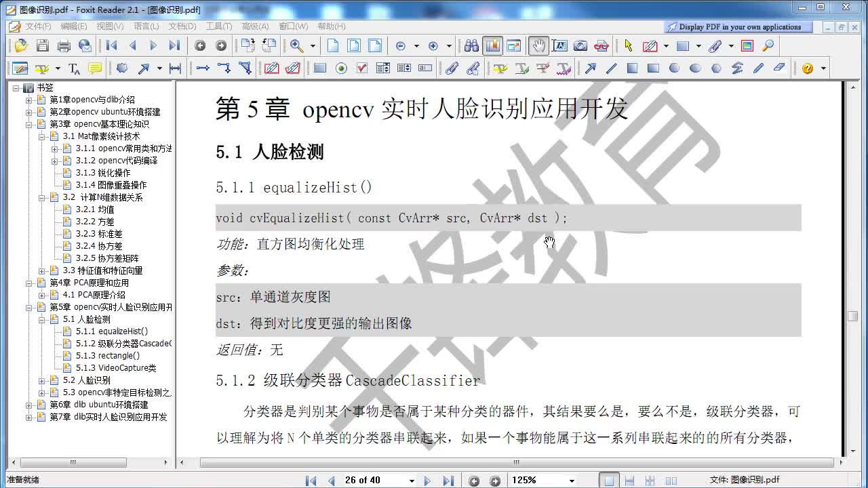Open the Help icon dropdown arrow
The image size is (868, 488).
(823, 68)
